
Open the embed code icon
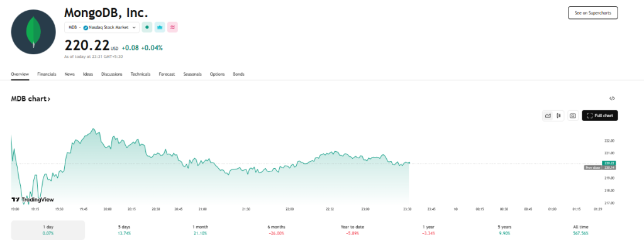(612, 98)
